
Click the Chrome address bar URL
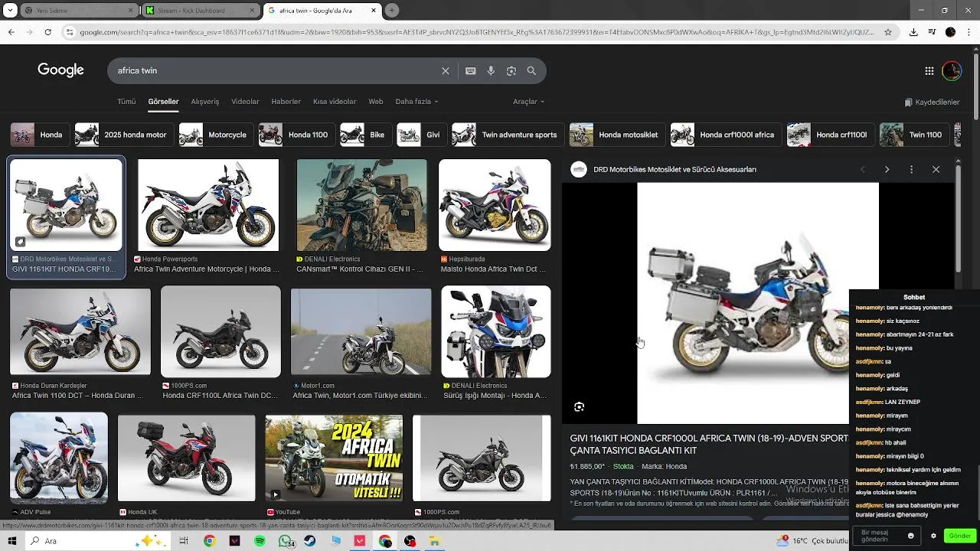click(x=475, y=32)
